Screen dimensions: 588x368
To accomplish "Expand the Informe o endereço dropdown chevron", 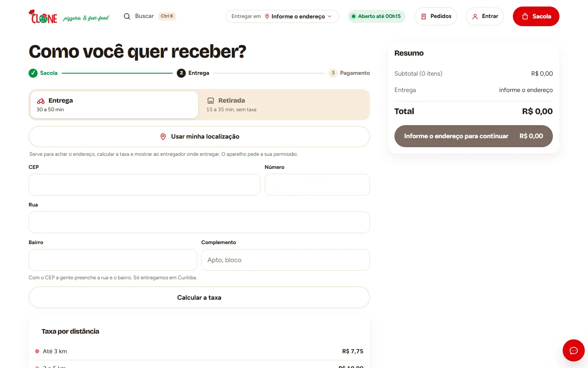I will (330, 16).
